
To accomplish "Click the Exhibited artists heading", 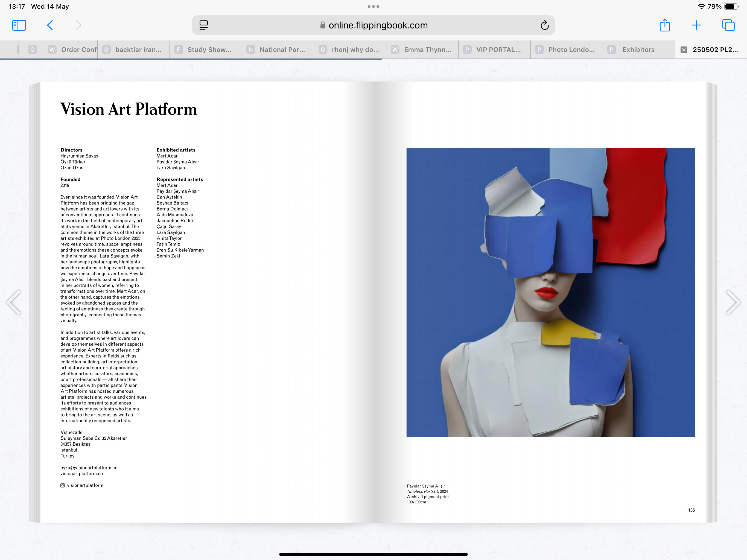I will 176,150.
